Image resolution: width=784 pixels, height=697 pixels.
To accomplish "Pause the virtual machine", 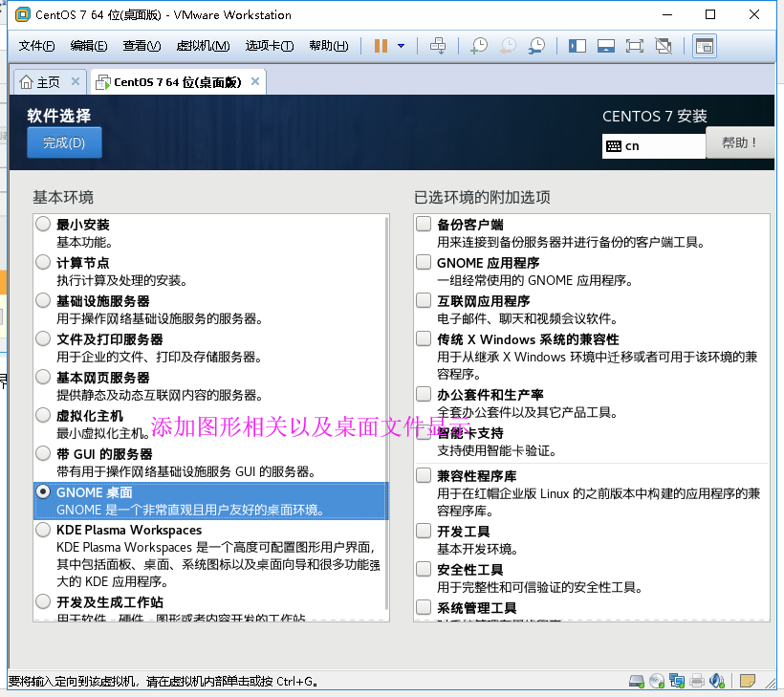I will (x=381, y=46).
